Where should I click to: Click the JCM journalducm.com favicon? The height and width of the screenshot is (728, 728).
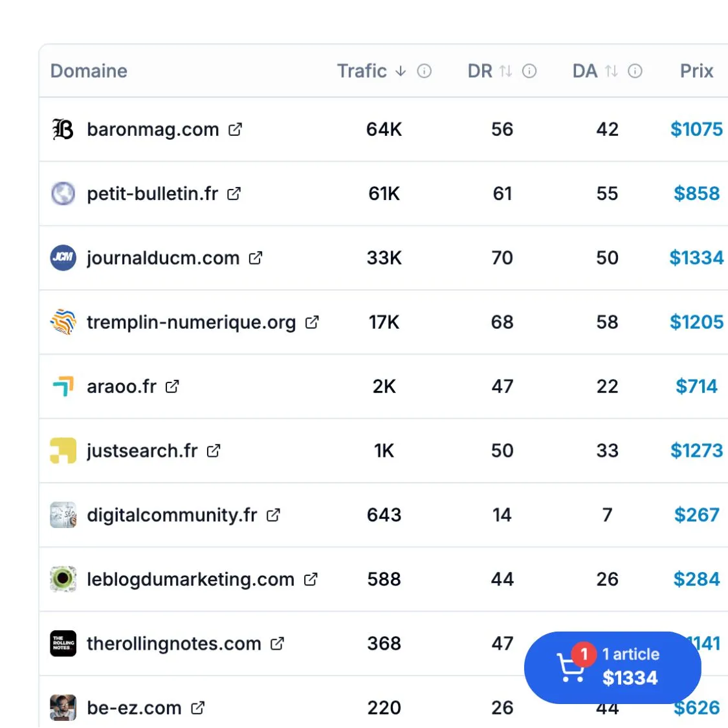pos(63,258)
